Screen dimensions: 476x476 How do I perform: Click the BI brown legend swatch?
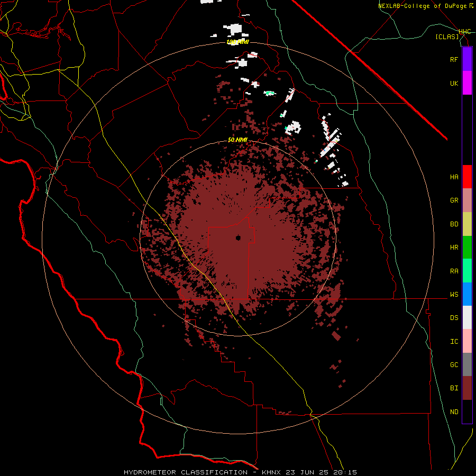click(x=467, y=388)
